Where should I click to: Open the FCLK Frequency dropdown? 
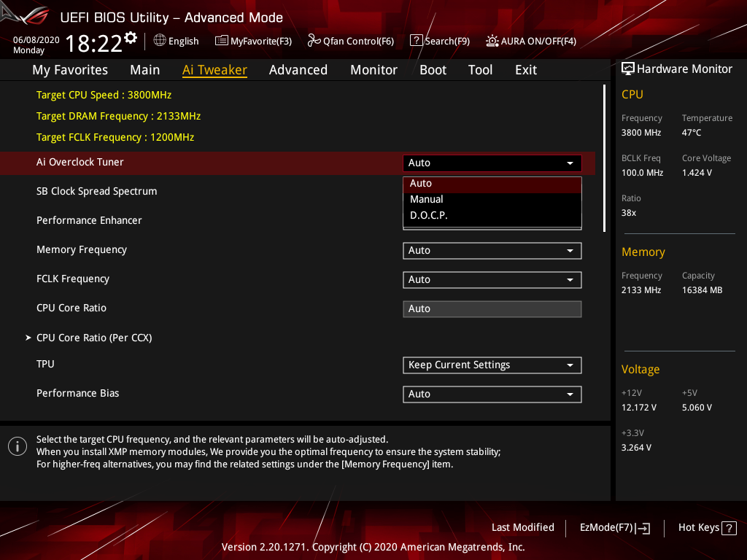click(x=492, y=279)
